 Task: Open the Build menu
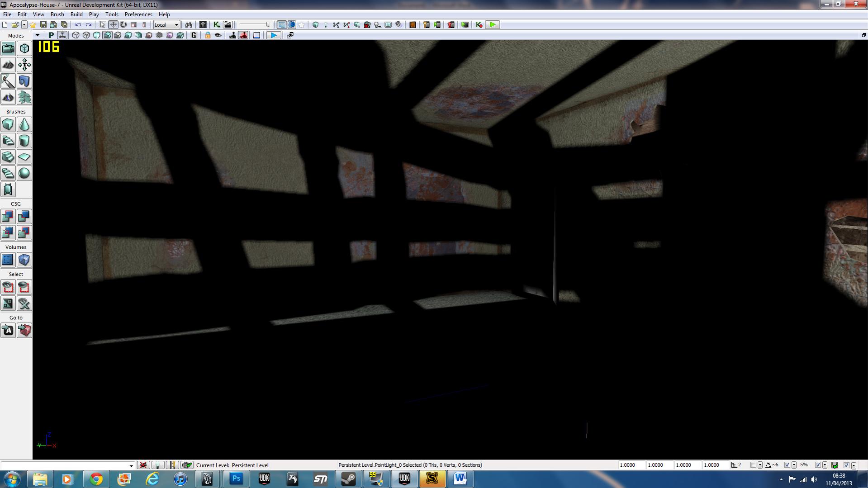[76, 14]
